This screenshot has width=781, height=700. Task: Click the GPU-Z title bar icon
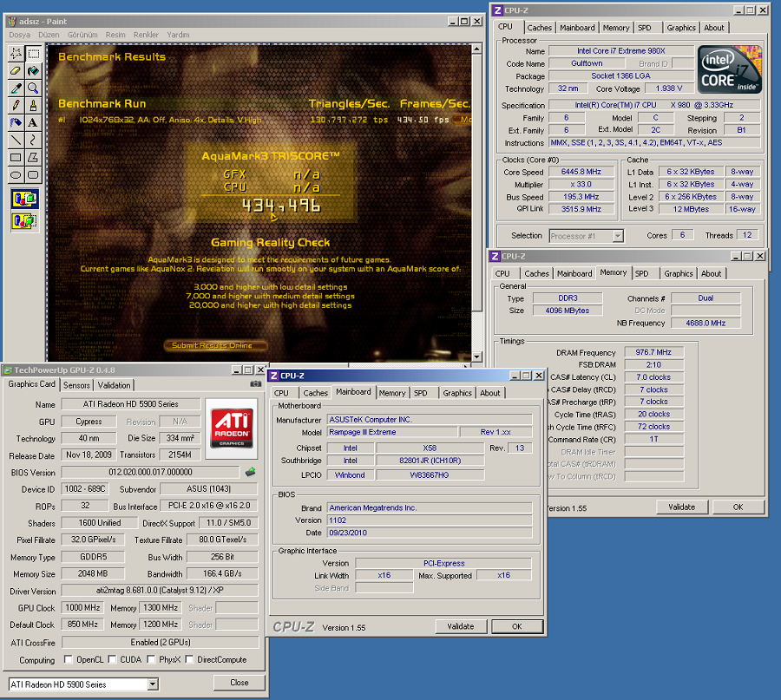click(8, 370)
